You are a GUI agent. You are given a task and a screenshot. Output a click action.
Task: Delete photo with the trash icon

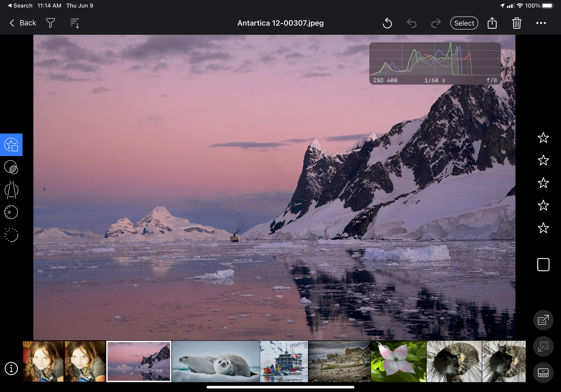[516, 23]
